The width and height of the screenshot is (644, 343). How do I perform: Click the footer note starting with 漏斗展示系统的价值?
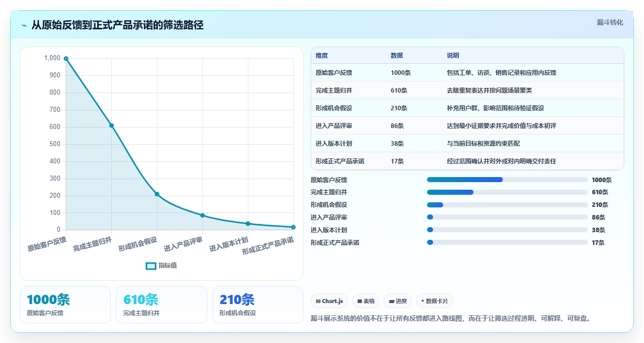451,319
